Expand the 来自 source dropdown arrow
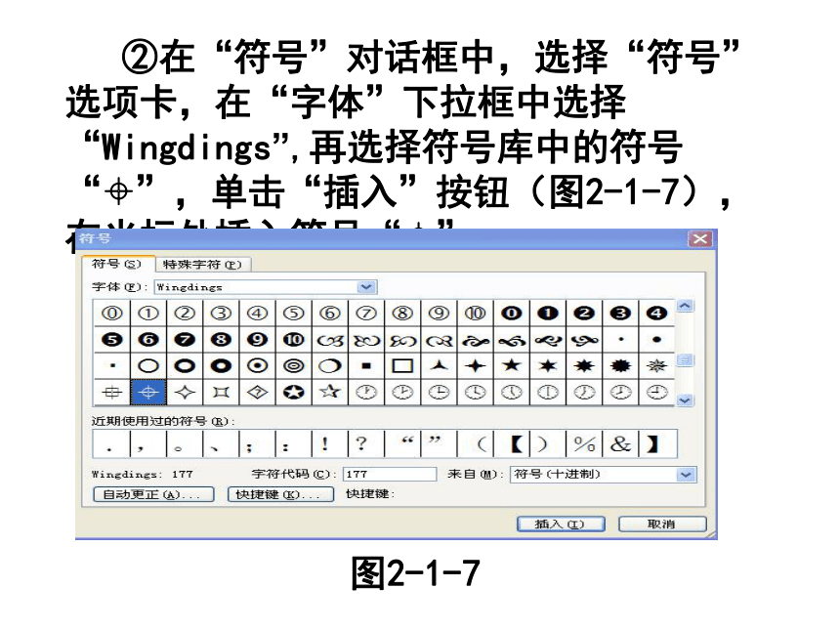 (687, 475)
